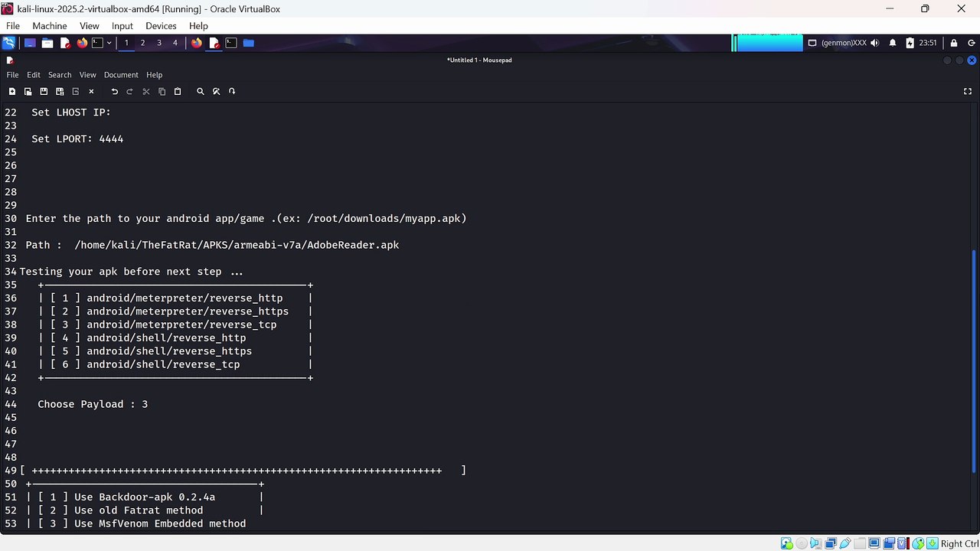Viewport: 980px width, 551px height.
Task: Launch the text editor from the panel
Action: [x=65, y=43]
